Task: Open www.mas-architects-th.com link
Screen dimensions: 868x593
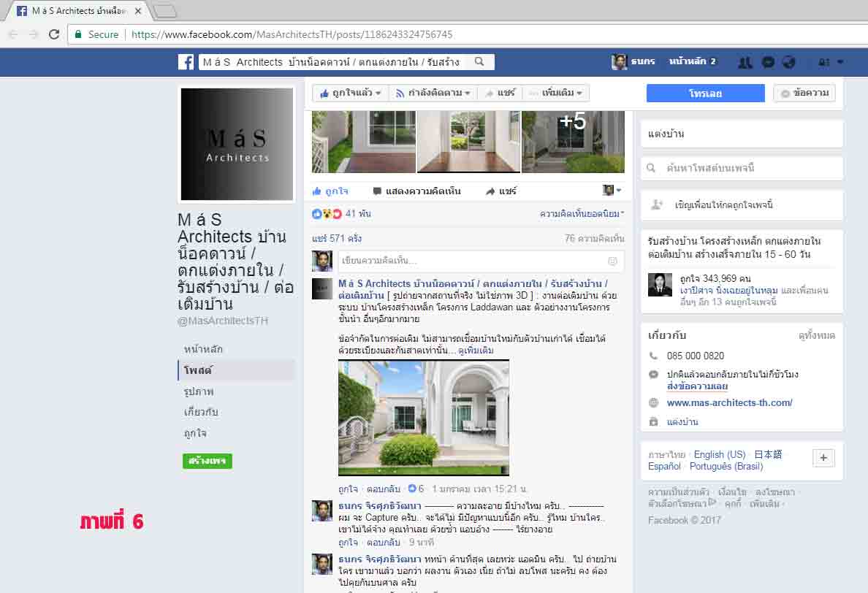Action: coord(730,402)
